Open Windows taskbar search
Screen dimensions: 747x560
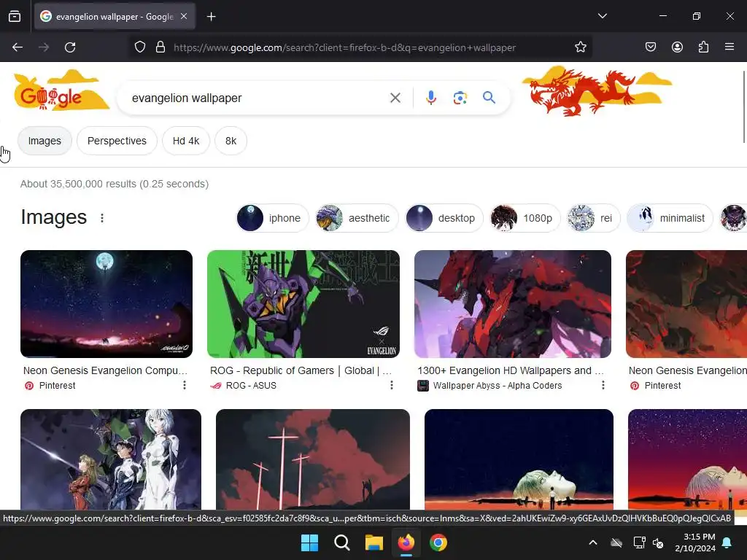click(341, 542)
